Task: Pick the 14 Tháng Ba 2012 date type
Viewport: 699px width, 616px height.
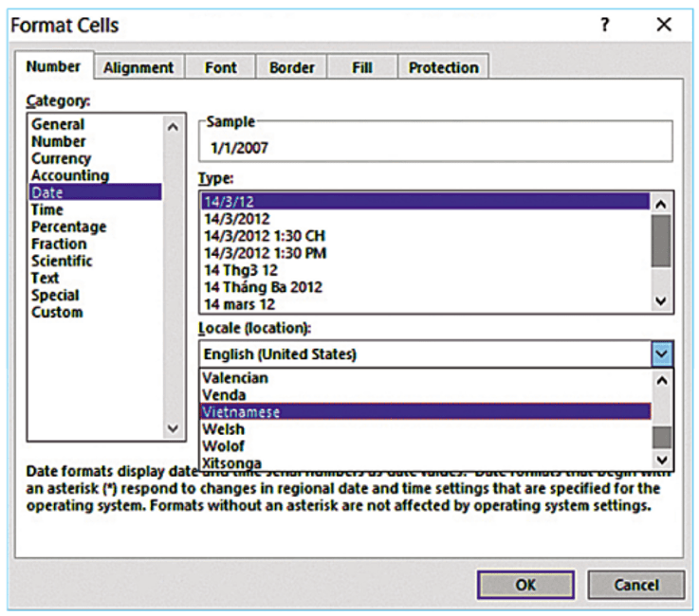Action: (264, 287)
